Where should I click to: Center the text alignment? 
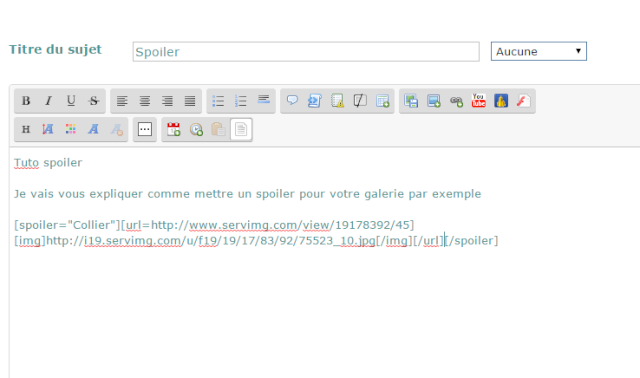(145, 101)
